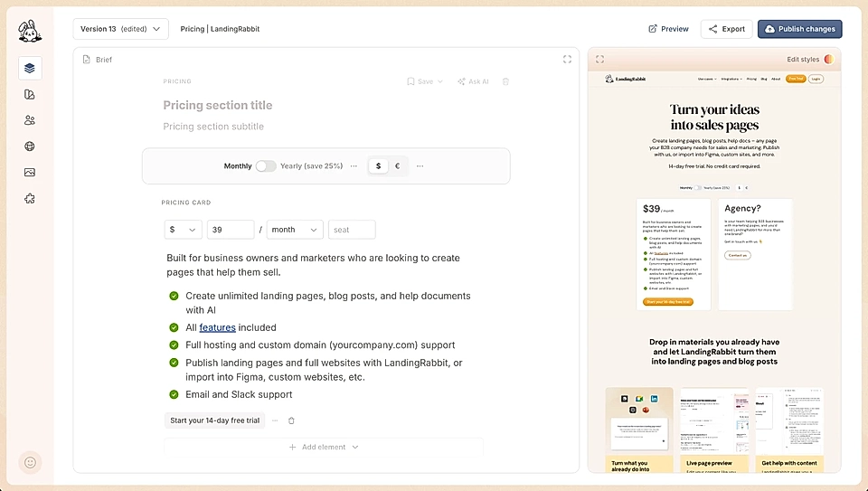Open the puzzle piece integrations icon
Screen dimensions: 868x491
click(30, 199)
